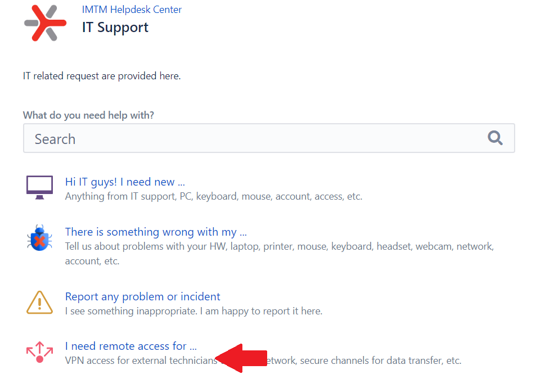This screenshot has height=392, width=554.
Task: Open "I need remote access for ..." request
Action: click(x=130, y=346)
